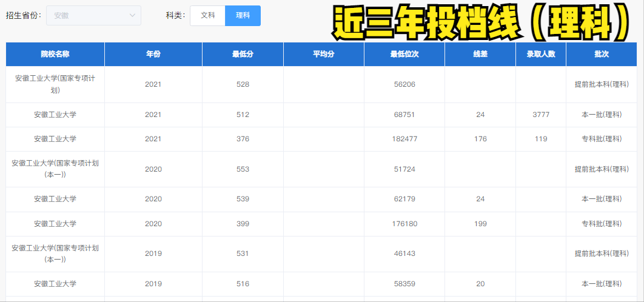644x302 pixels.
Task: Select 安徽工业大学 in the 516 score row
Action: coord(55,284)
